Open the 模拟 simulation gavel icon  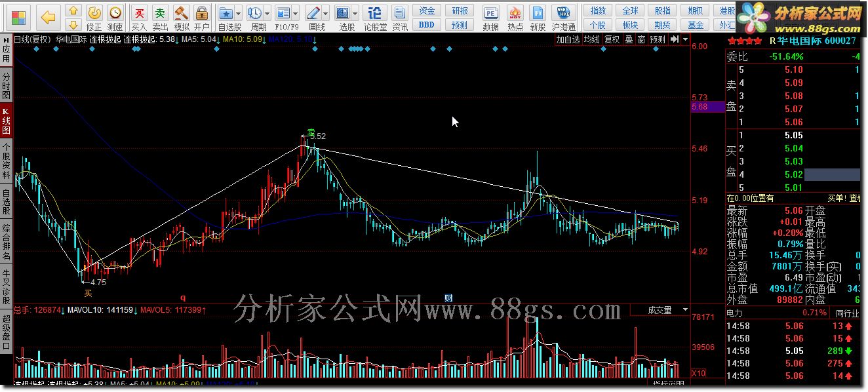[182, 18]
